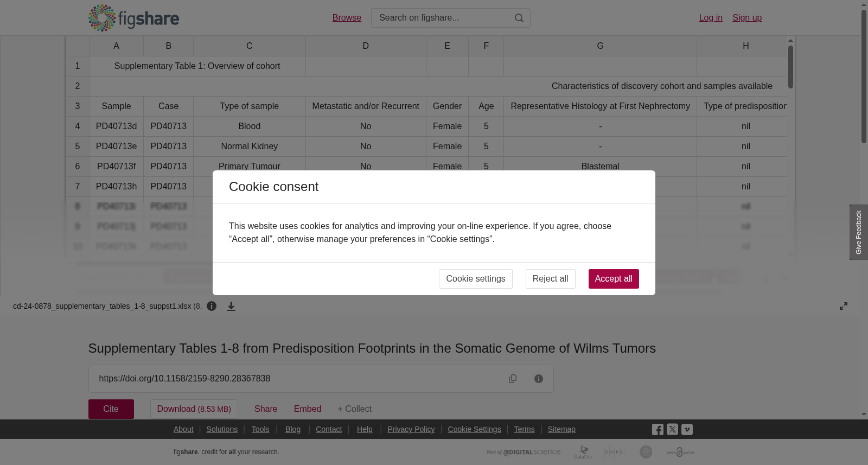
Task: Click the page vertical scrollbar thumb
Action: (x=864, y=76)
